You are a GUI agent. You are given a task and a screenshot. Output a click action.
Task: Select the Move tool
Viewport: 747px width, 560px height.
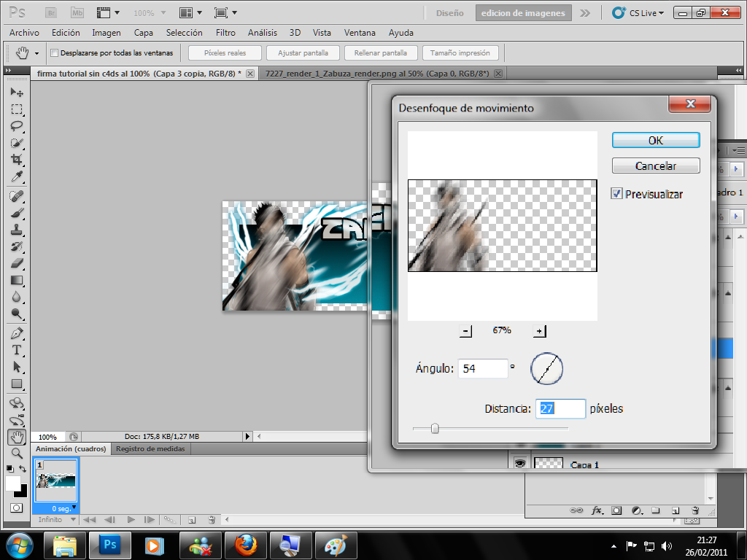pyautogui.click(x=17, y=92)
